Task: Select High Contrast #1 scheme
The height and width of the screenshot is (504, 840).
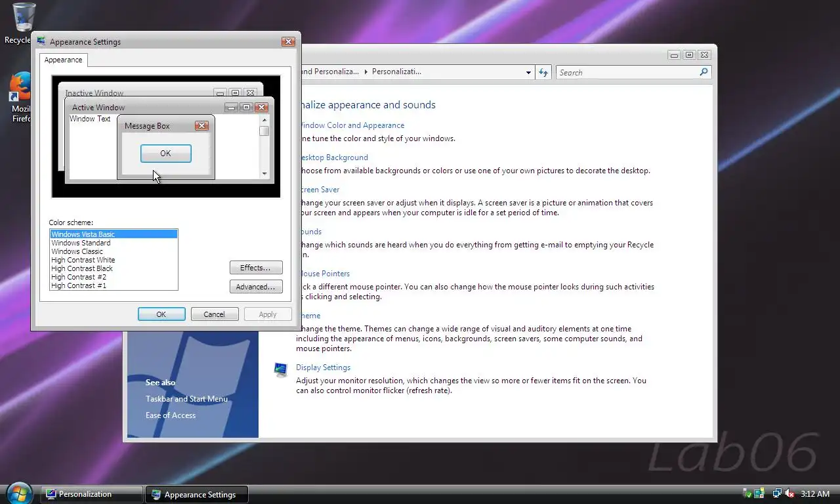Action: 114,285
